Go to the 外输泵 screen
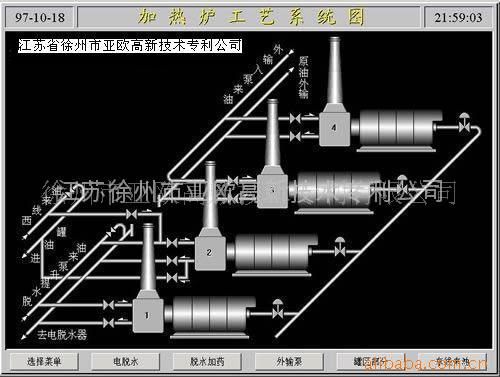The height and width of the screenshot is (377, 500). [289, 361]
